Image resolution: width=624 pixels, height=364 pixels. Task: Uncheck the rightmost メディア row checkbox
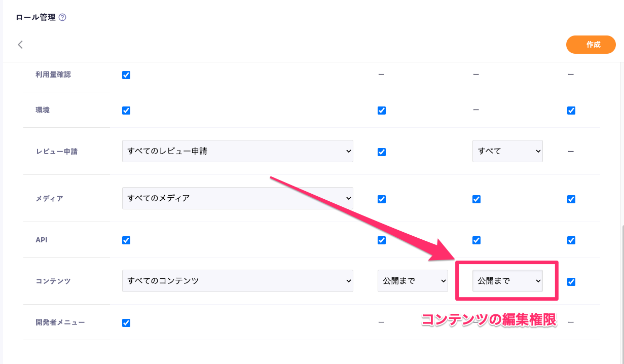point(571,199)
